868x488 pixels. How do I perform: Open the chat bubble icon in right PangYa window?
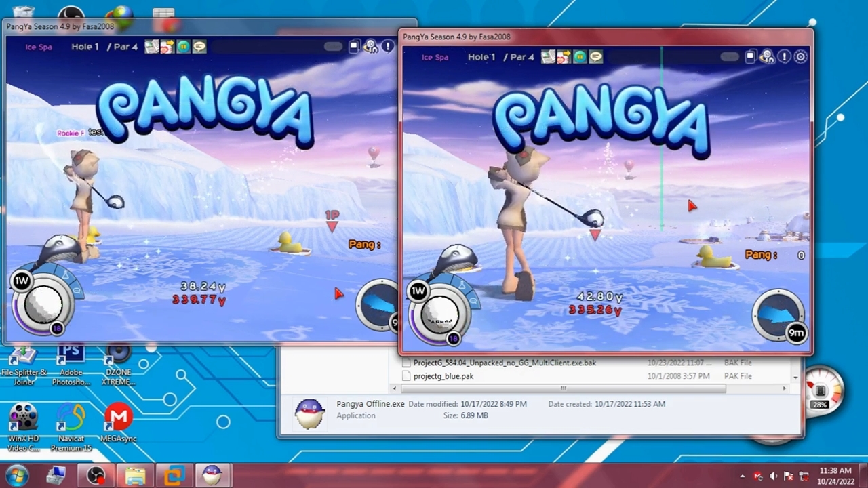point(596,57)
